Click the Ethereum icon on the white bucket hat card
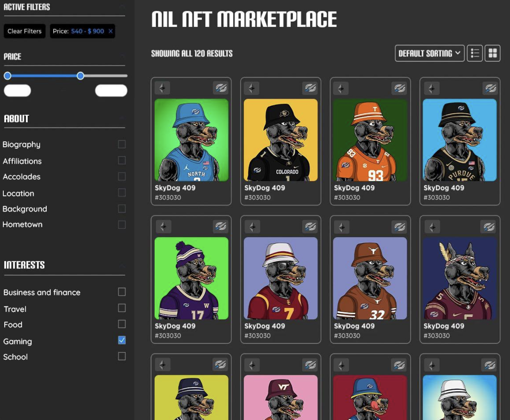 pyautogui.click(x=432, y=365)
